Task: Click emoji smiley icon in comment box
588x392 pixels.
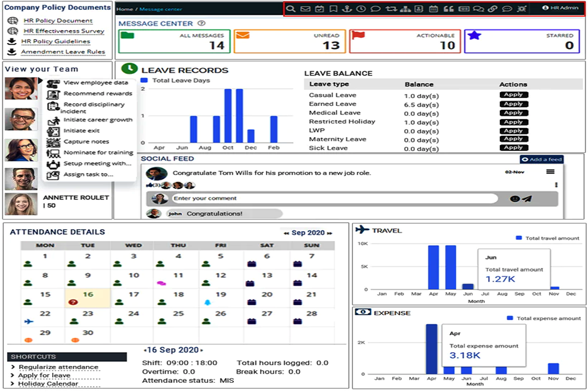Action: click(514, 199)
